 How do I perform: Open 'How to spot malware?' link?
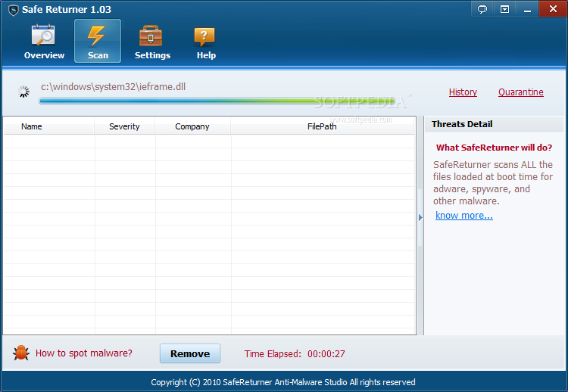click(83, 353)
